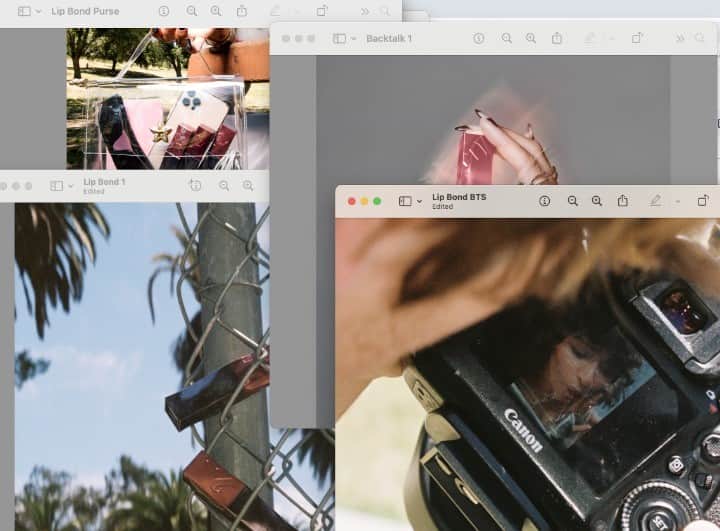
Task: Zoom in on Lip Bond Purse image
Action: point(216,11)
